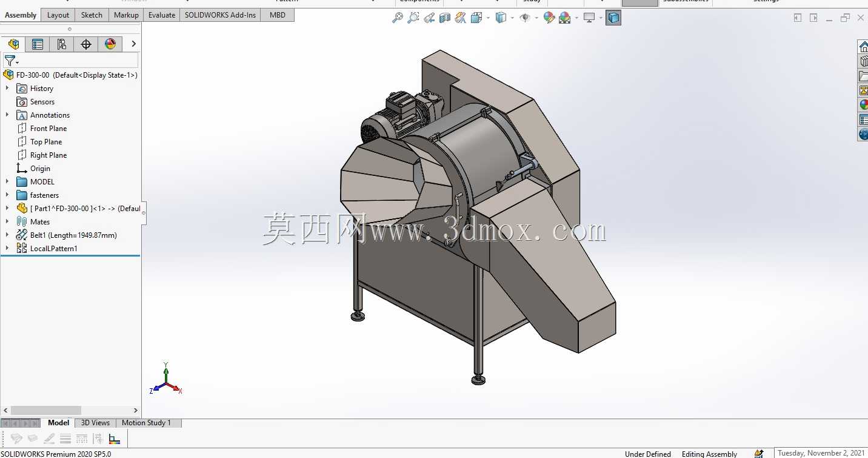This screenshot has width=868, height=458.
Task: Click the filter text field in tree
Action: coord(79,61)
